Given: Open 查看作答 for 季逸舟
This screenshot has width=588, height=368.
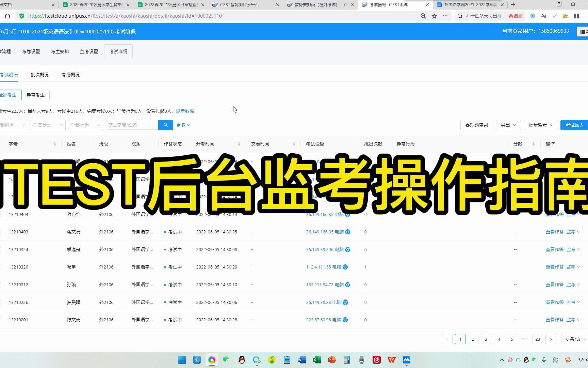Looking at the screenshot, I should tap(555, 249).
